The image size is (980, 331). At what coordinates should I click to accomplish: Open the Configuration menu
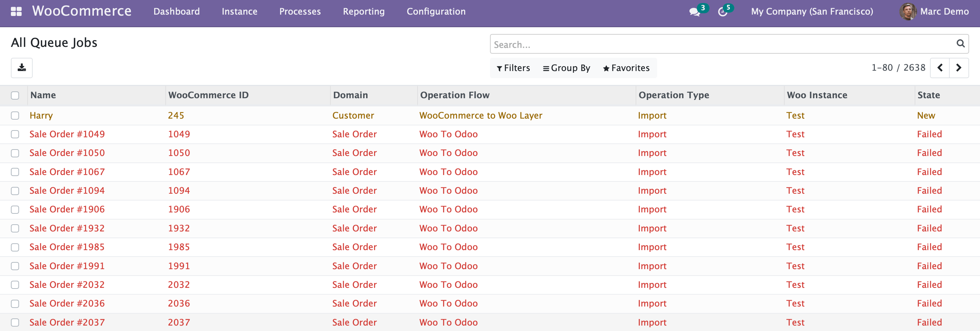coord(436,12)
